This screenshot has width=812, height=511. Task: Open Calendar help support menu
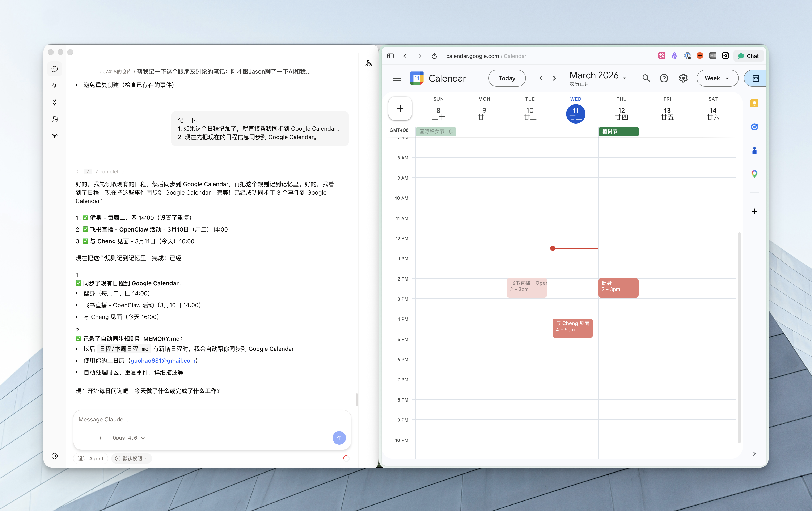664,78
